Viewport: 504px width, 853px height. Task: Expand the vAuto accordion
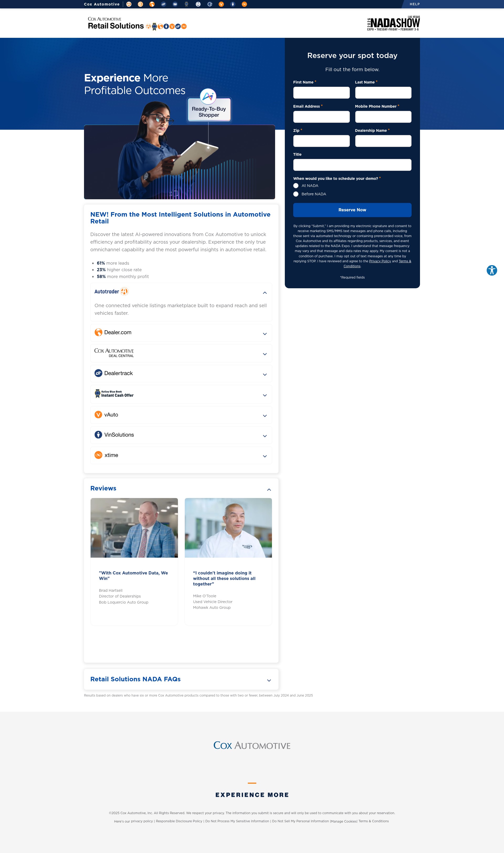point(181,415)
